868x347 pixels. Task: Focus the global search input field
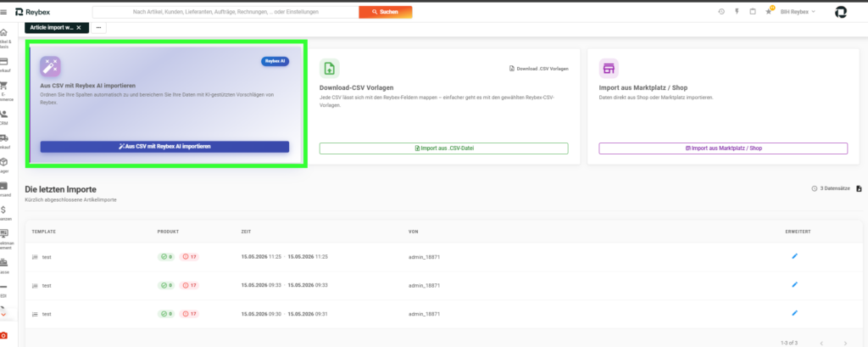tap(225, 12)
